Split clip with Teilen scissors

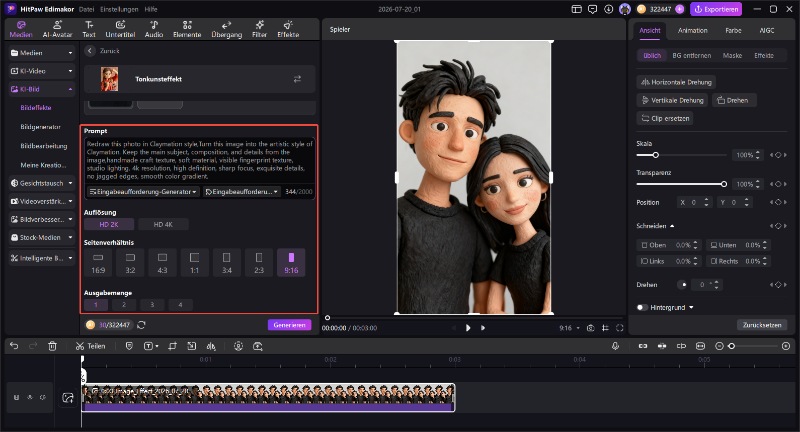point(90,346)
